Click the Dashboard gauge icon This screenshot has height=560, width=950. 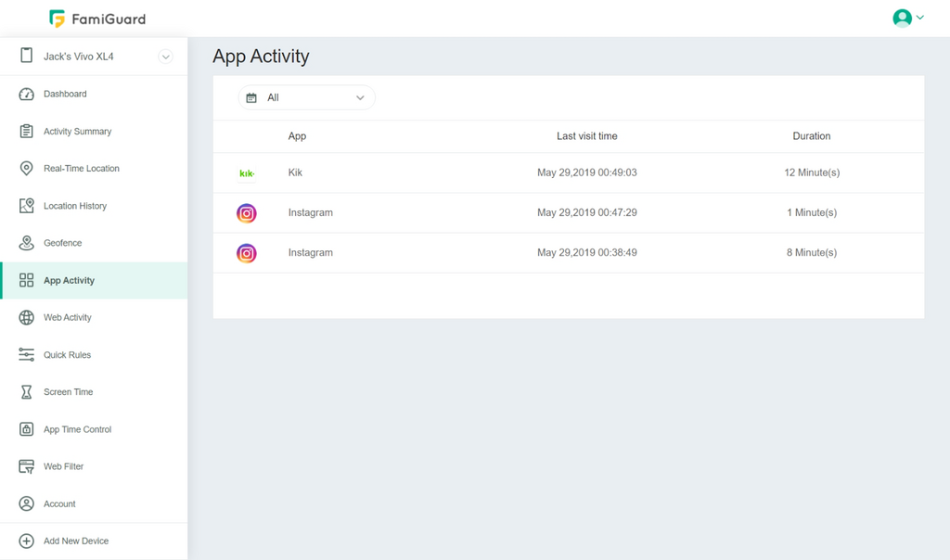[x=26, y=94]
